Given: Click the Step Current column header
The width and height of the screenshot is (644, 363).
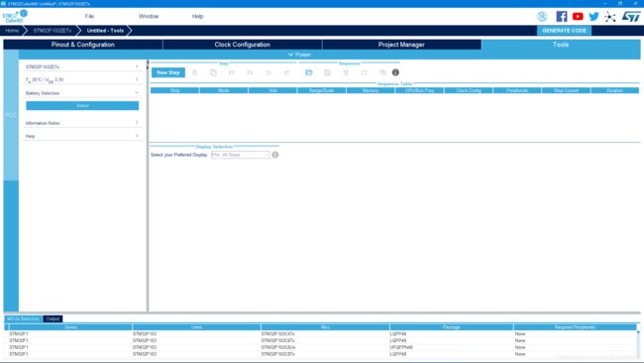Looking at the screenshot, I should pyautogui.click(x=566, y=90).
